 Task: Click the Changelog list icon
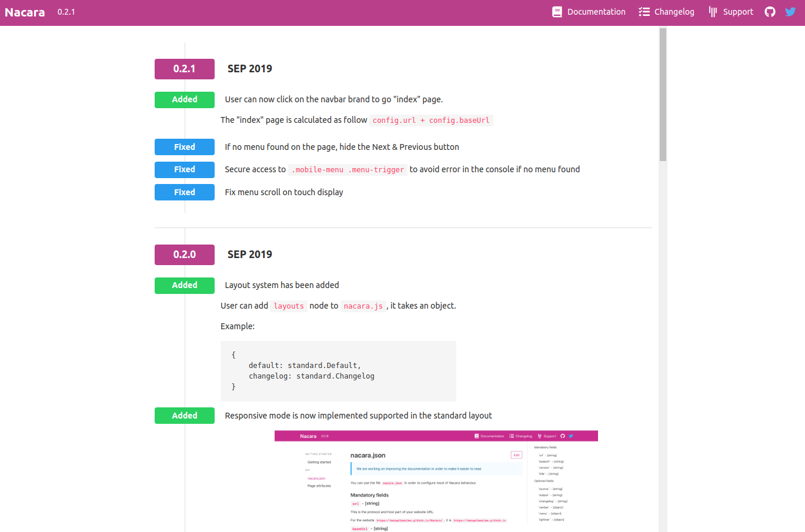point(644,12)
